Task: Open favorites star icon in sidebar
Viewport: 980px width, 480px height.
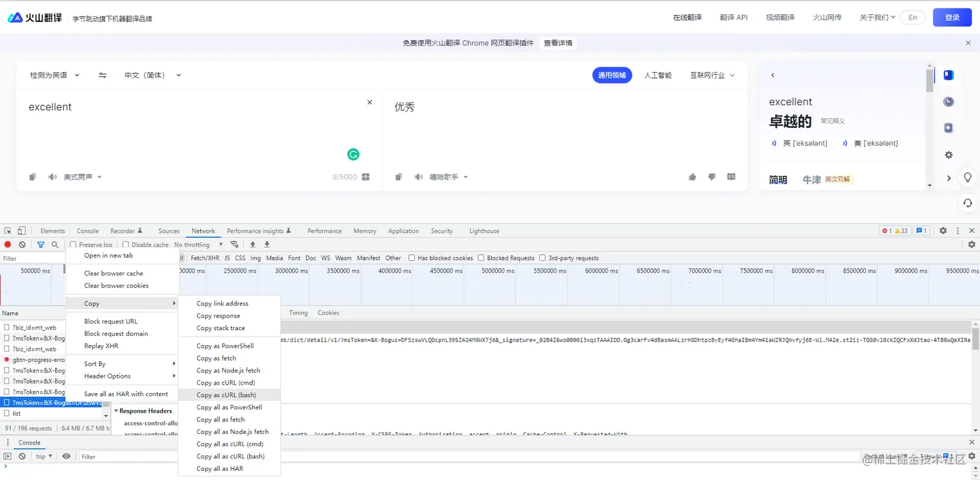Action: (x=948, y=128)
